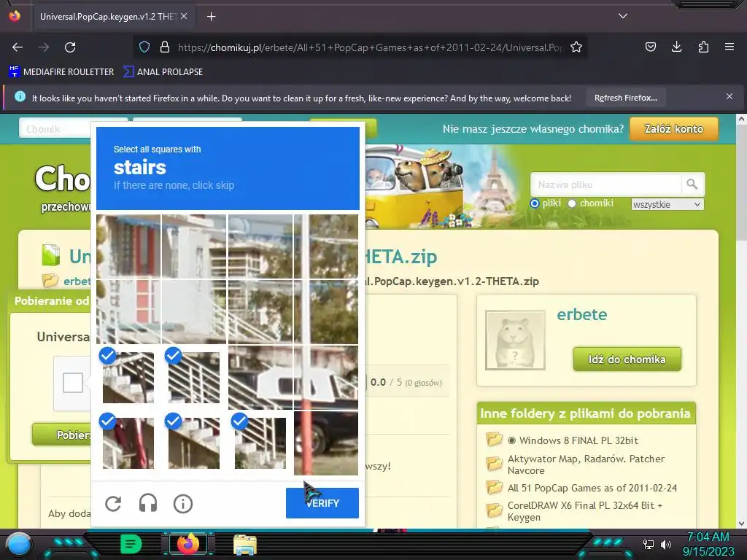The width and height of the screenshot is (747, 560).
Task: Deselect captcha tile row four column one
Action: [128, 443]
